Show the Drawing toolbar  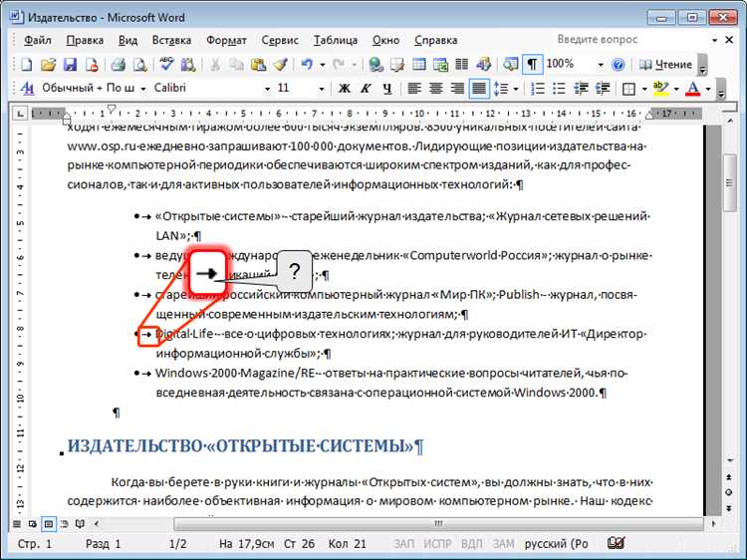483,65
